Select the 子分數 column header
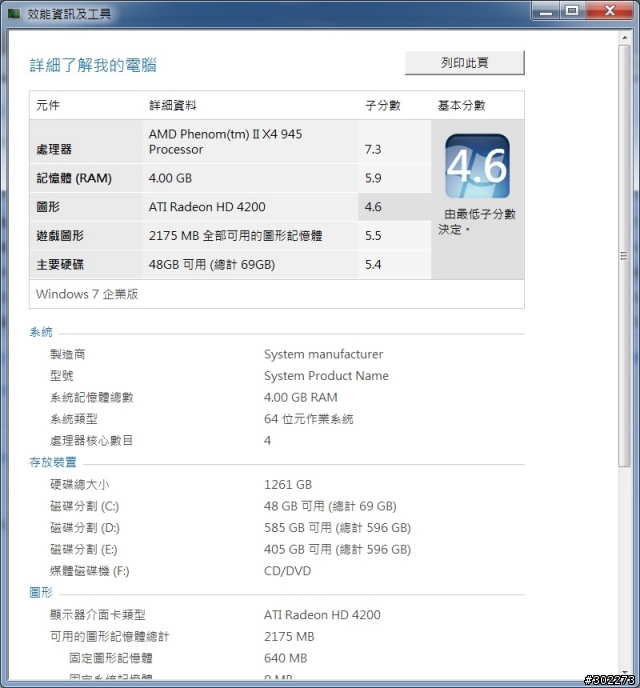This screenshot has height=688, width=640. [x=383, y=105]
